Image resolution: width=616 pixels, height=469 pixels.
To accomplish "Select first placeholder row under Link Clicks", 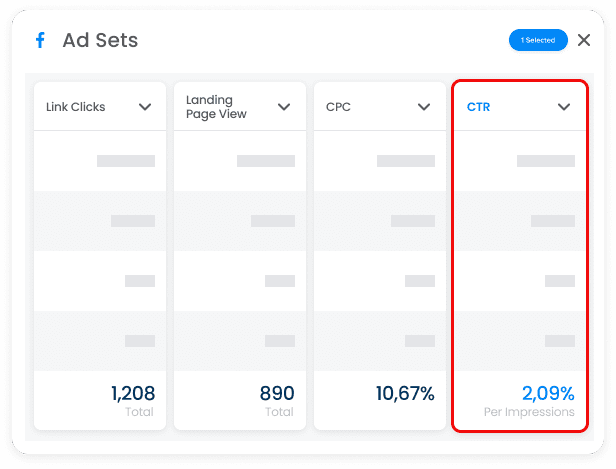I will (x=100, y=161).
